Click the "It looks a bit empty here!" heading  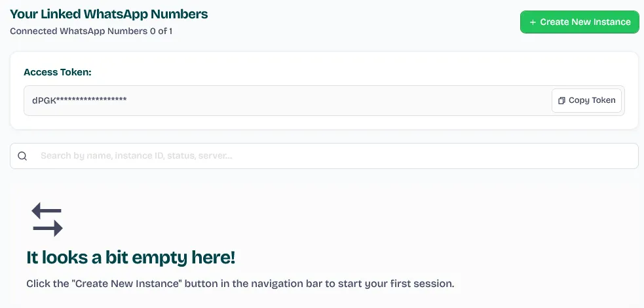tap(130, 258)
